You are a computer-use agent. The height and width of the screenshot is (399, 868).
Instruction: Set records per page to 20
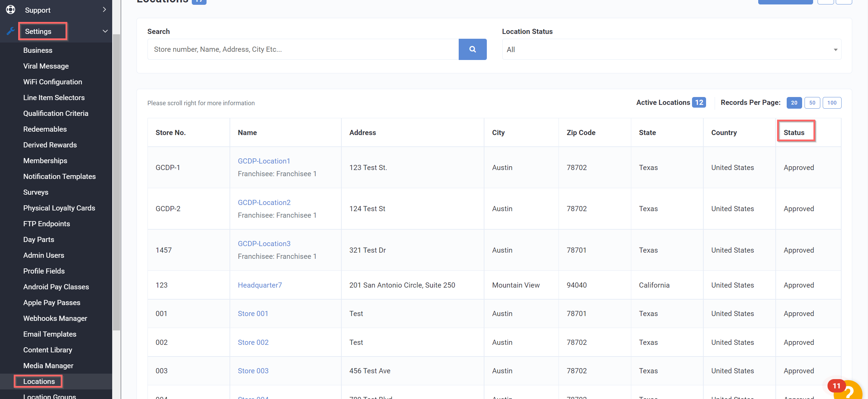[x=794, y=103]
